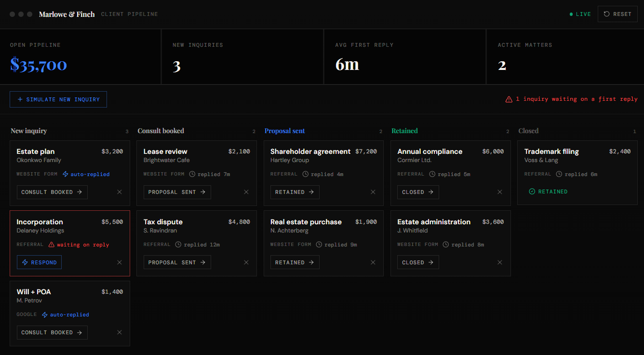Click the green Live status dot
The image size is (644, 355).
click(571, 14)
